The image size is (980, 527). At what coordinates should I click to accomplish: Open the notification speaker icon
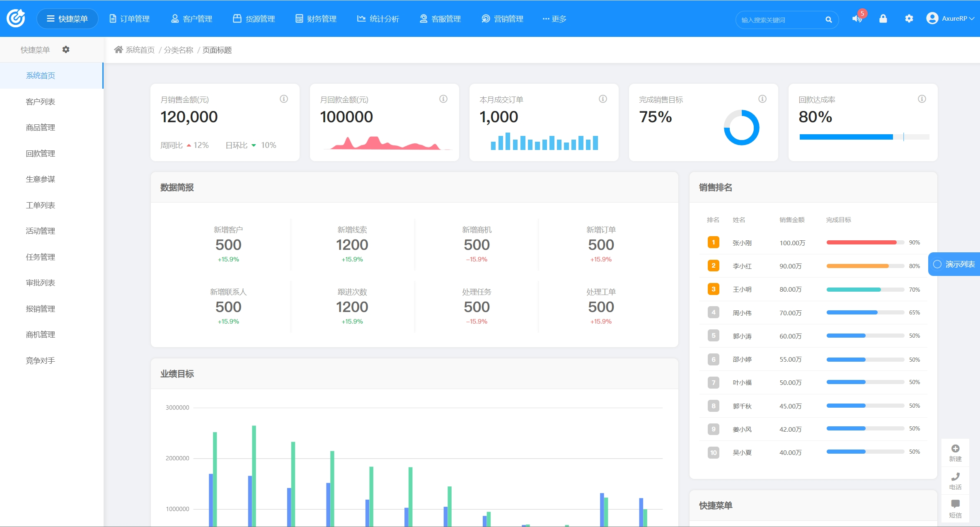857,19
